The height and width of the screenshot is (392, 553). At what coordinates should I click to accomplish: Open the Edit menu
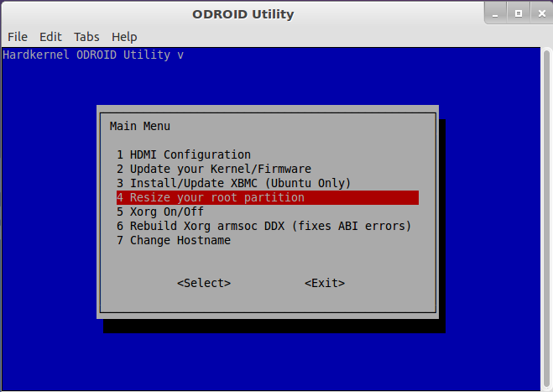(x=50, y=37)
